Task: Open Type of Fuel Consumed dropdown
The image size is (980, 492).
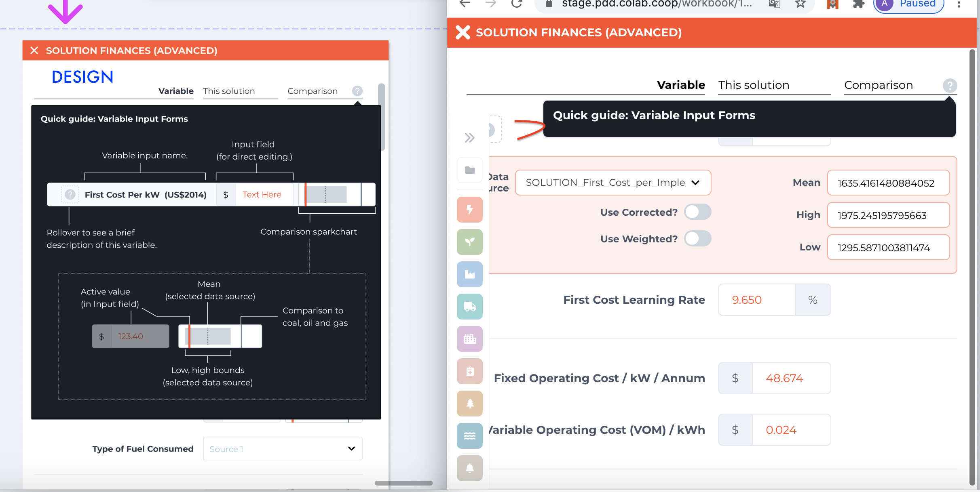Action: point(283,449)
